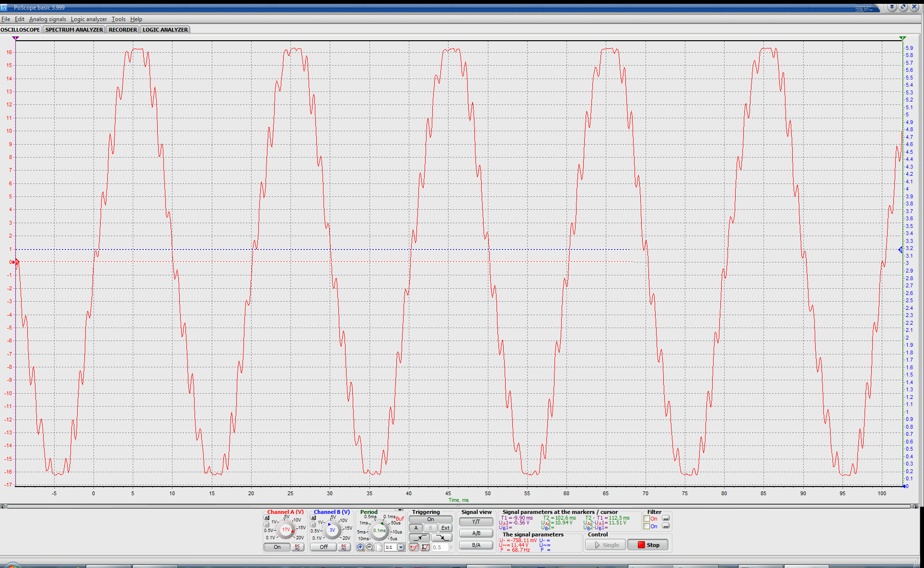This screenshot has height=568, width=924.
Task: Switch to LOGIC ANALYZER tab
Action: click(165, 30)
